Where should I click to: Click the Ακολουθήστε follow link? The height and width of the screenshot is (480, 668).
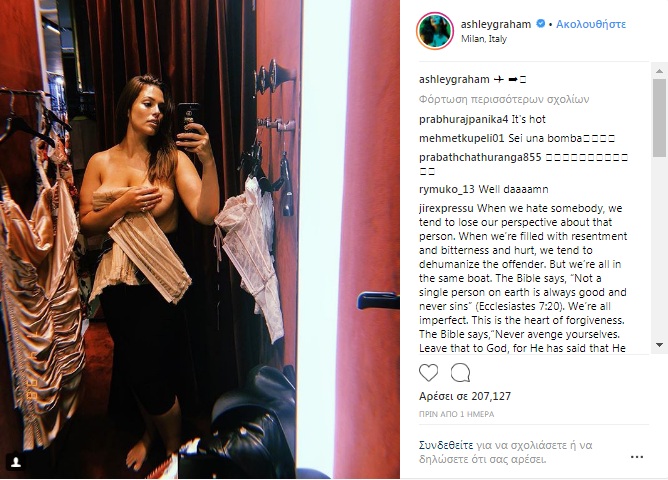(x=591, y=24)
